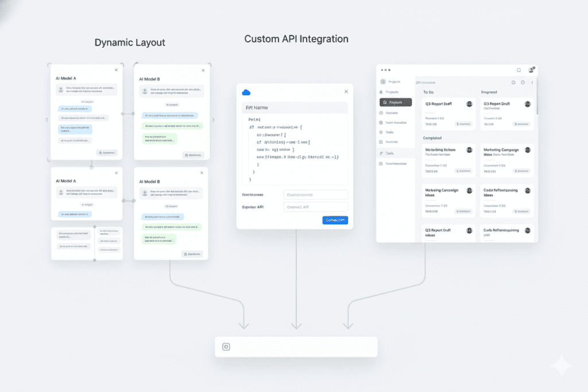
Task: Close the Custom API Integration dialog
Action: (346, 91)
